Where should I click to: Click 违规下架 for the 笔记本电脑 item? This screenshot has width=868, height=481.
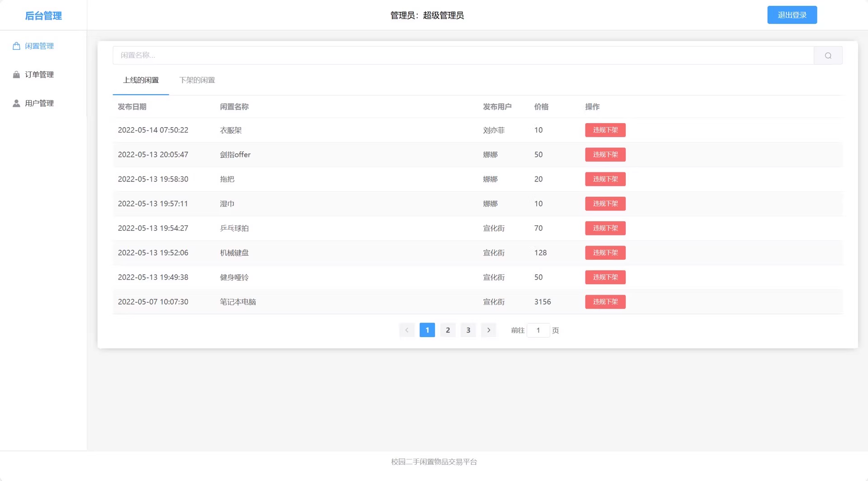[x=605, y=302]
